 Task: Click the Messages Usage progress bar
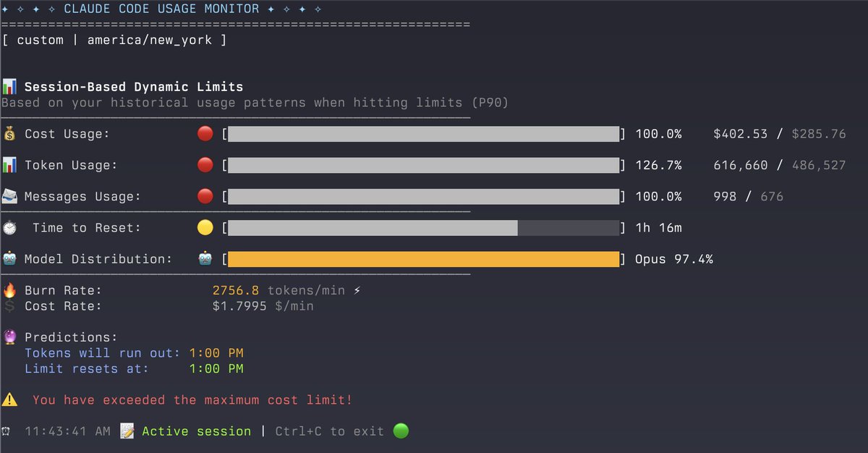point(424,196)
